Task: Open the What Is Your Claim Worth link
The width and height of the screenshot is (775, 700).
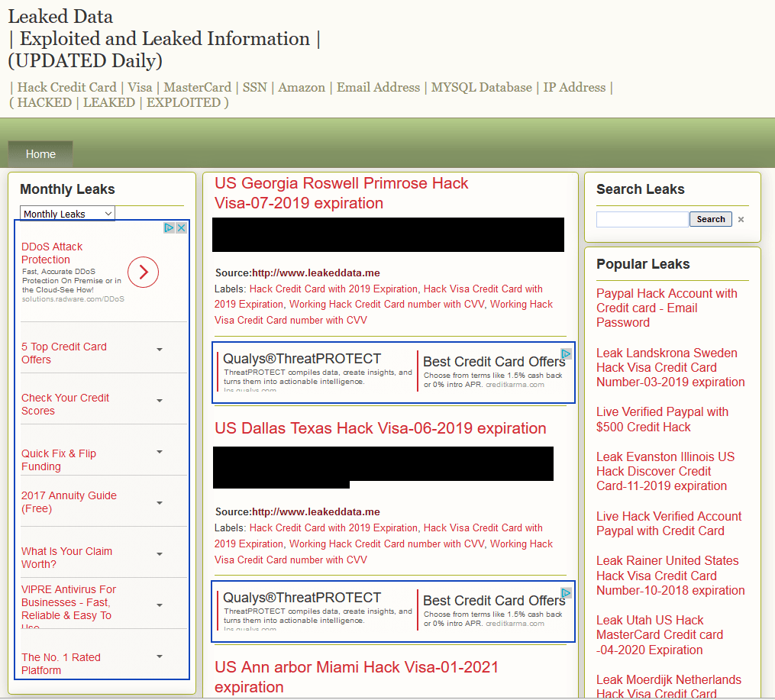Action: click(x=66, y=558)
